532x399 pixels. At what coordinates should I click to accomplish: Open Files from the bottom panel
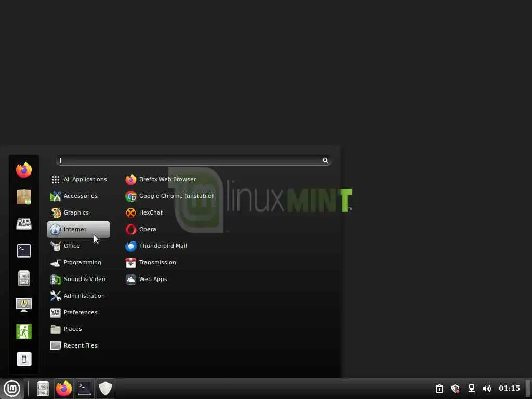[43, 389]
